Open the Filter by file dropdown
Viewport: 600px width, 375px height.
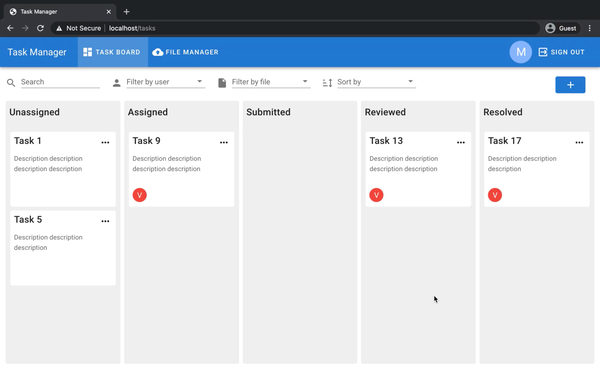pos(271,82)
